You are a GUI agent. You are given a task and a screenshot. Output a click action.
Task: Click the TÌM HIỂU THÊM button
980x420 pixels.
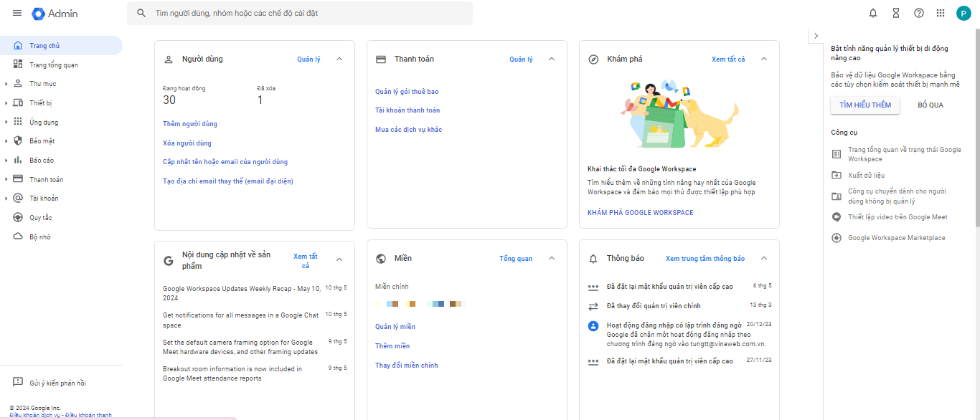[x=865, y=105]
